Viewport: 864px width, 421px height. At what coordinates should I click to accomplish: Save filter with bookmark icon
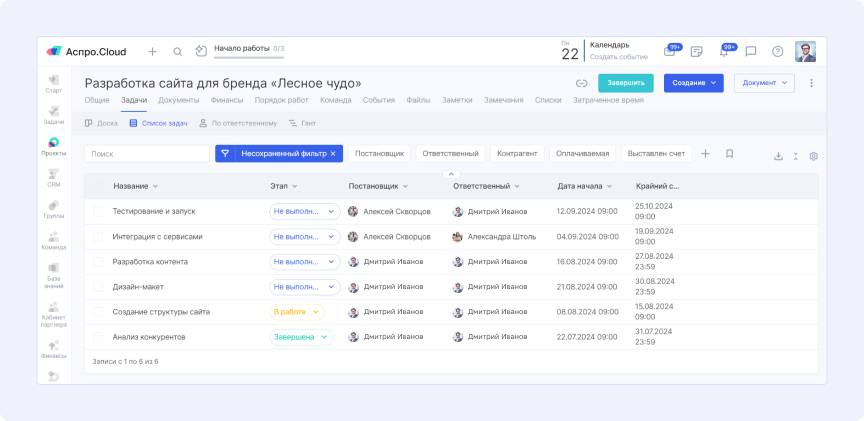tap(730, 154)
